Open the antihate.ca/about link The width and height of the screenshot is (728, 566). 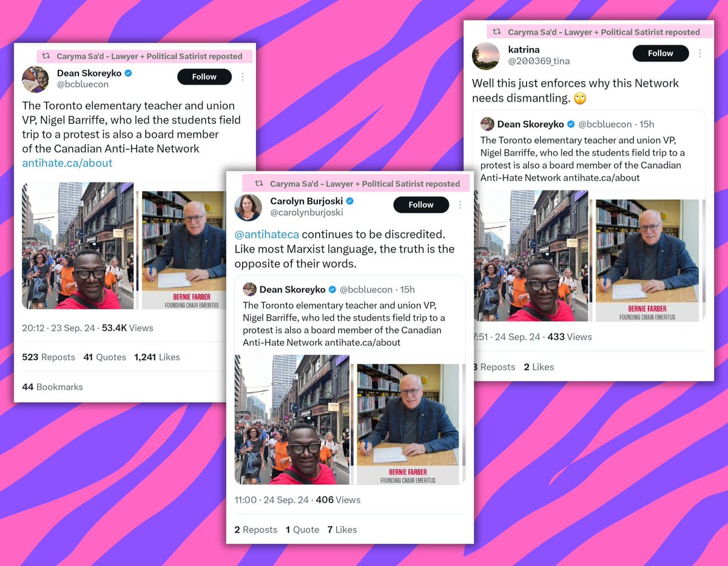pyautogui.click(x=67, y=163)
